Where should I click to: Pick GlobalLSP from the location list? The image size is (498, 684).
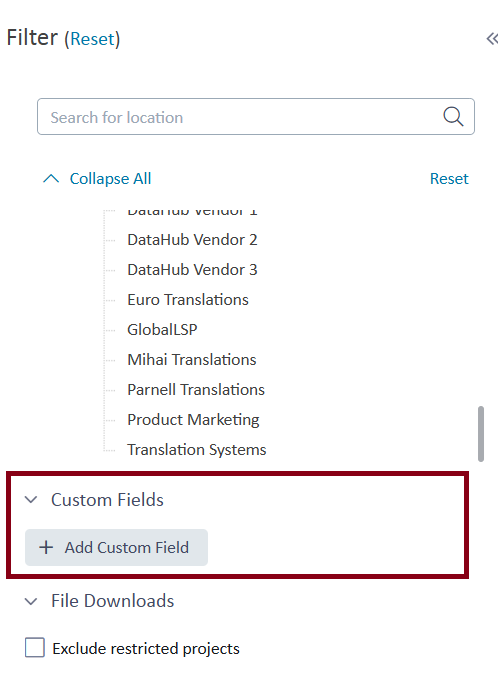tap(162, 329)
